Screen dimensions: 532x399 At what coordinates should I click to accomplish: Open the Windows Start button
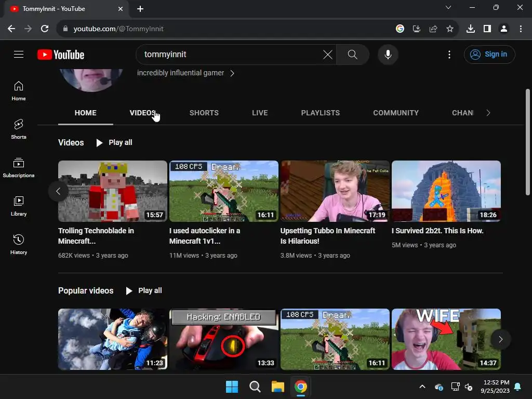click(232, 387)
